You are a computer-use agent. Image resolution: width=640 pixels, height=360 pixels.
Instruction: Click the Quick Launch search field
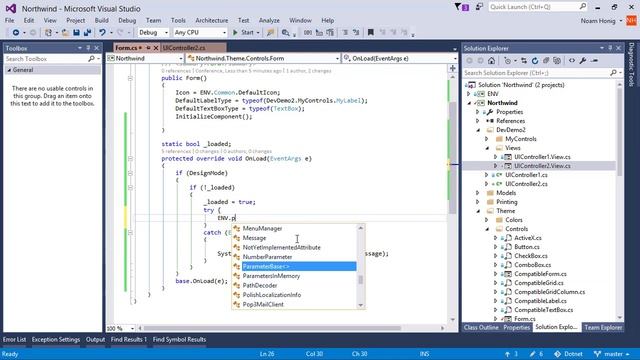pos(534,7)
